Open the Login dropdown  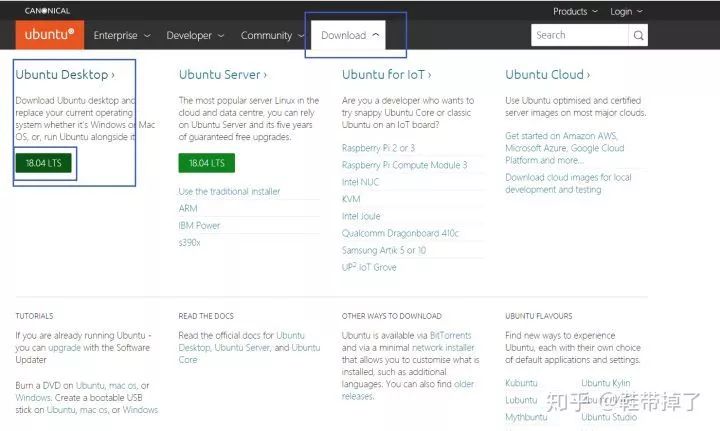[x=626, y=11]
